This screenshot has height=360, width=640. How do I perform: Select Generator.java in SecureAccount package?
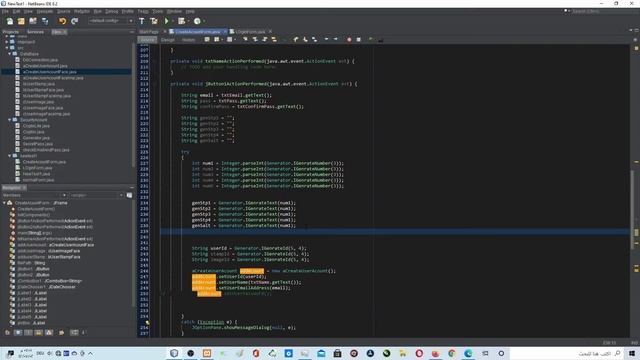36,138
